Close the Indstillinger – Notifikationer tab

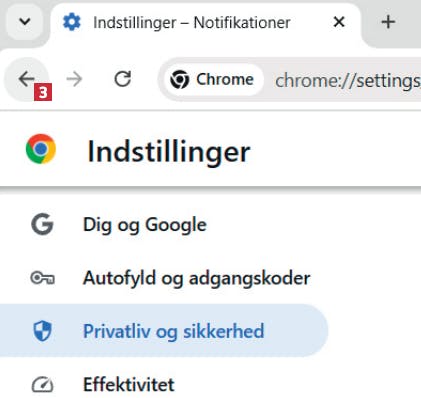[339, 22]
